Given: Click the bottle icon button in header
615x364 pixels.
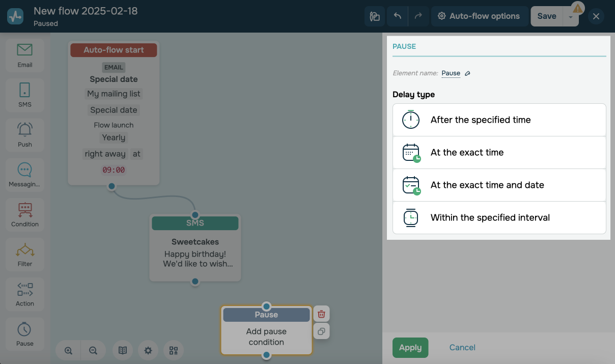Looking at the screenshot, I should 375,16.
